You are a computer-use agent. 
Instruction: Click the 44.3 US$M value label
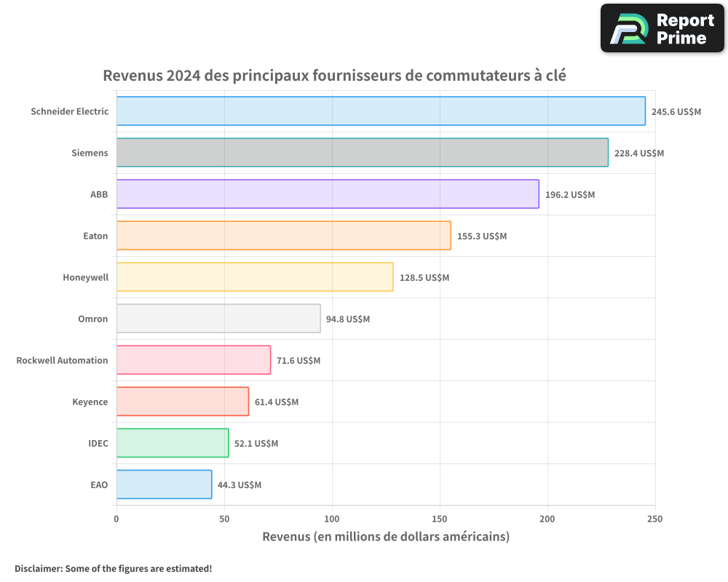tap(238, 485)
